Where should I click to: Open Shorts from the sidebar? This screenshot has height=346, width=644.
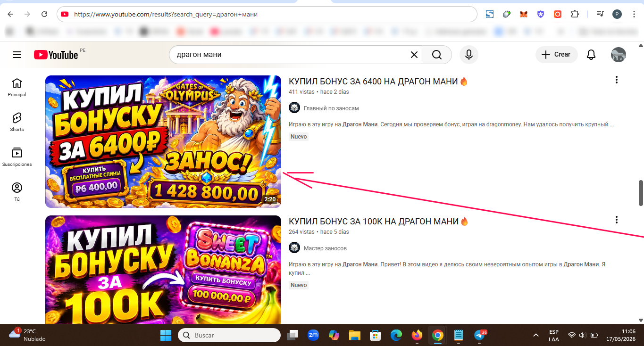[17, 122]
